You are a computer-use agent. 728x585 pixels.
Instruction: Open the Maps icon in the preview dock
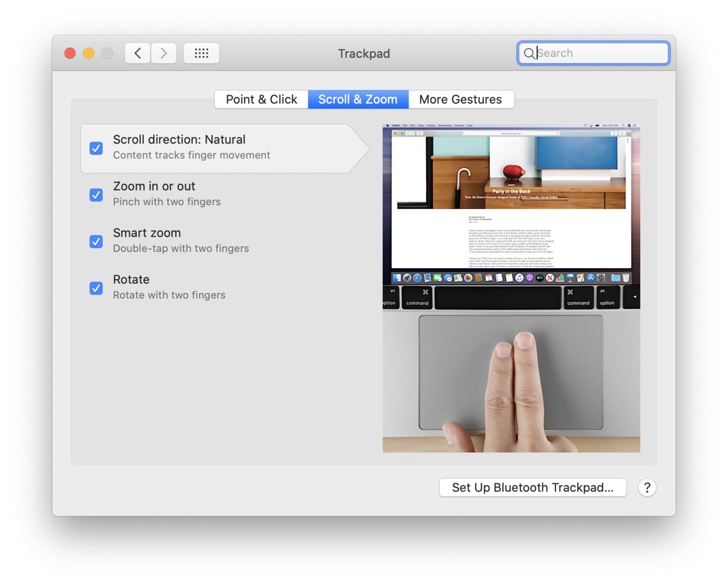pyautogui.click(x=459, y=278)
